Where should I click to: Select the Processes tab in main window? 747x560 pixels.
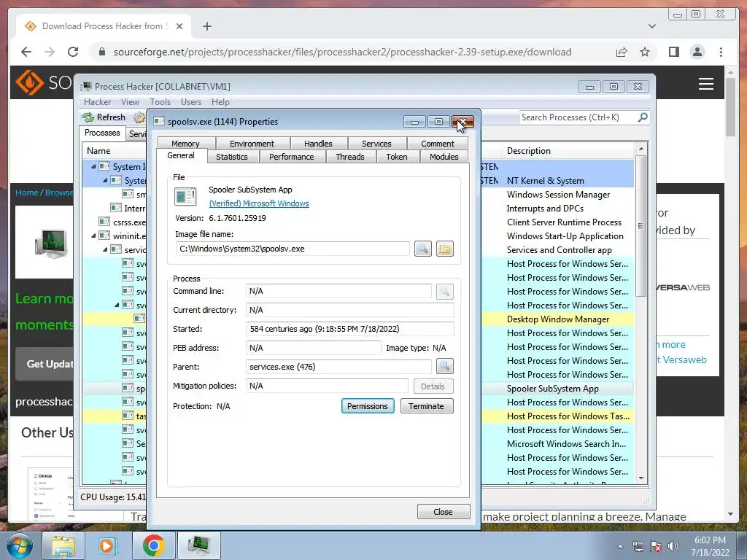click(x=102, y=133)
